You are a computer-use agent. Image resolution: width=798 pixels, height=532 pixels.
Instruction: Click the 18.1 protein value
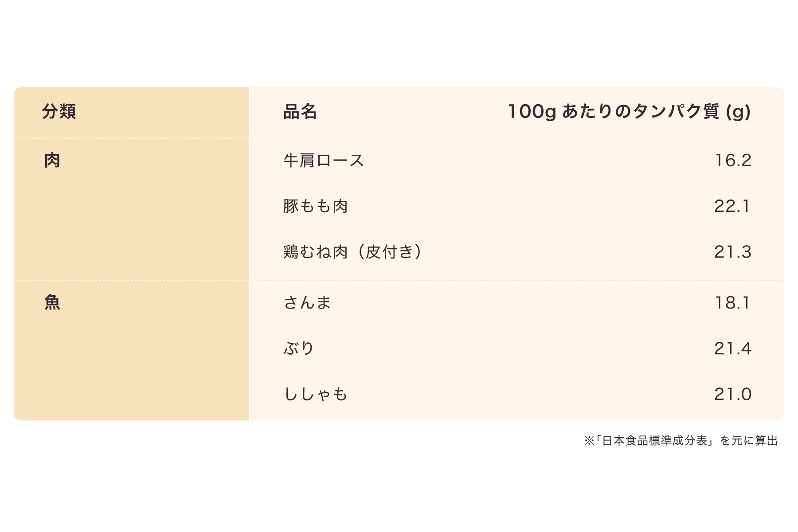point(732,303)
